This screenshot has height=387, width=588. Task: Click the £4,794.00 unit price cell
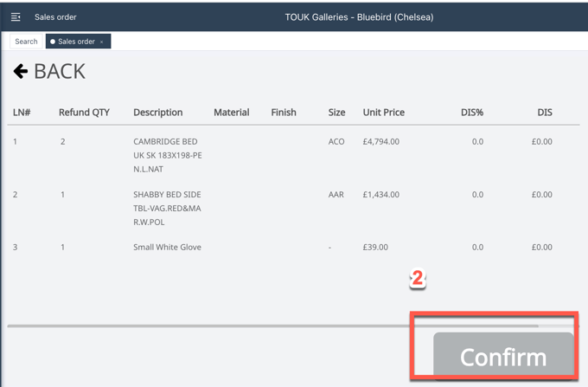[x=380, y=141]
